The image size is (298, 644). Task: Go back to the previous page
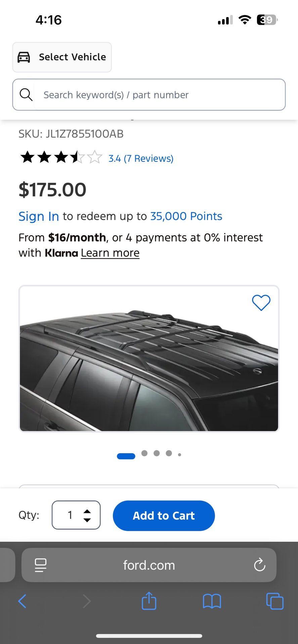[22, 601]
